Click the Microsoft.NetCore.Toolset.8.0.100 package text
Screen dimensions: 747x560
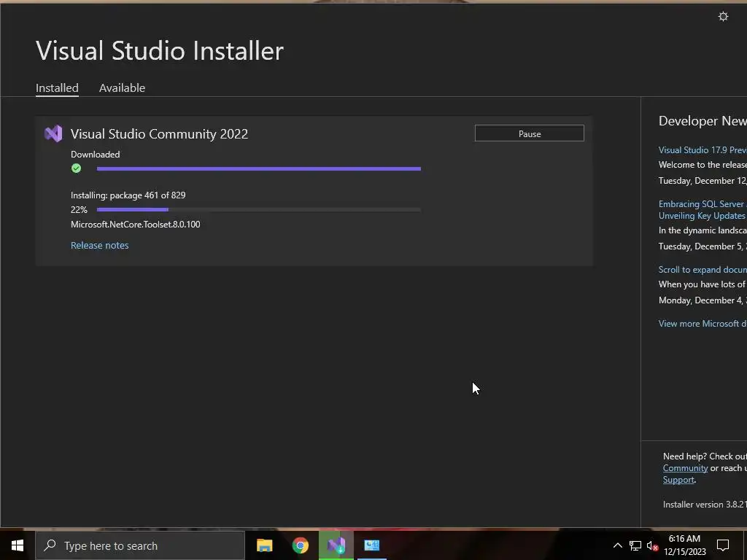[x=136, y=225]
